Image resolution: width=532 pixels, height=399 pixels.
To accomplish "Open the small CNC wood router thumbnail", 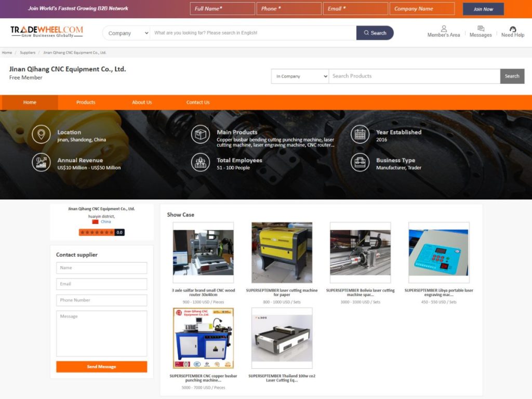I will tap(203, 252).
